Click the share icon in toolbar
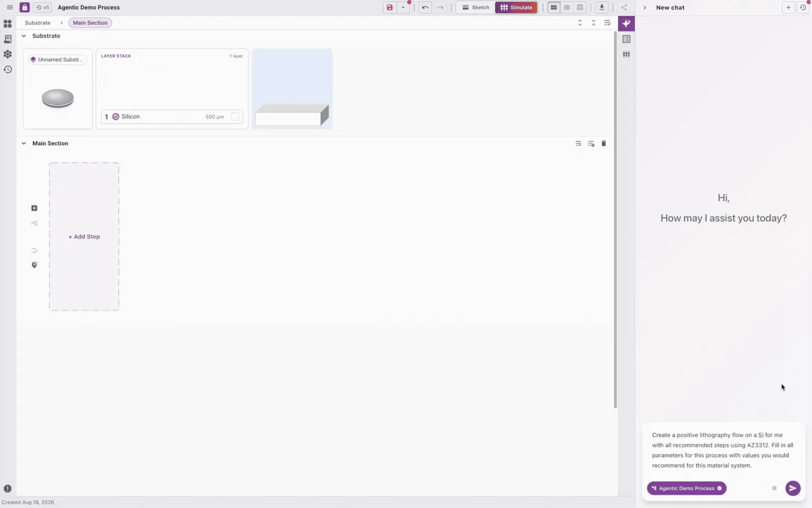Viewport: 812px width, 508px height. [x=624, y=8]
